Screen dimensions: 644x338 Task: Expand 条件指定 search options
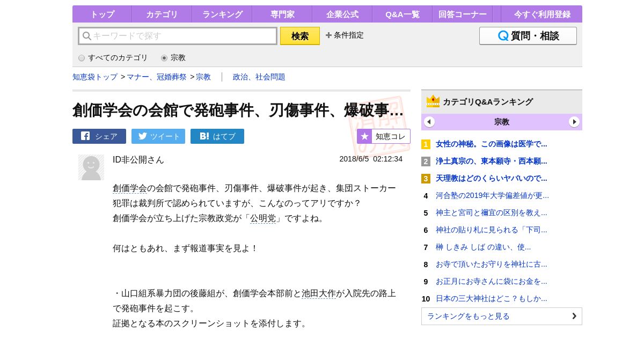point(345,35)
